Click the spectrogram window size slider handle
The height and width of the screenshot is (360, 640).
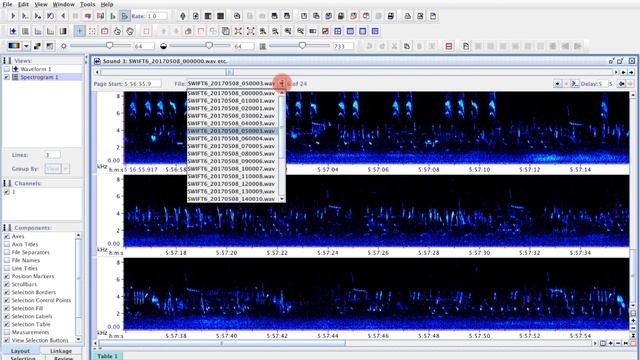coord(302,45)
